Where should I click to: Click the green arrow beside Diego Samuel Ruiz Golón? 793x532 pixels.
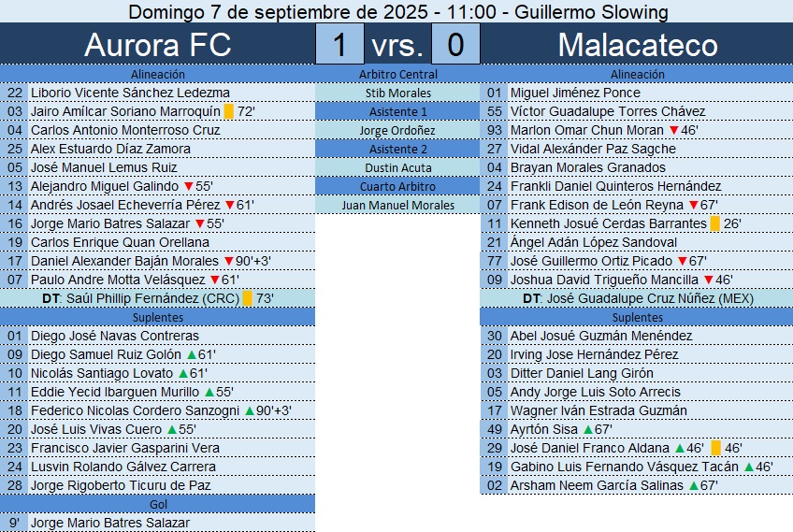pyautogui.click(x=191, y=354)
